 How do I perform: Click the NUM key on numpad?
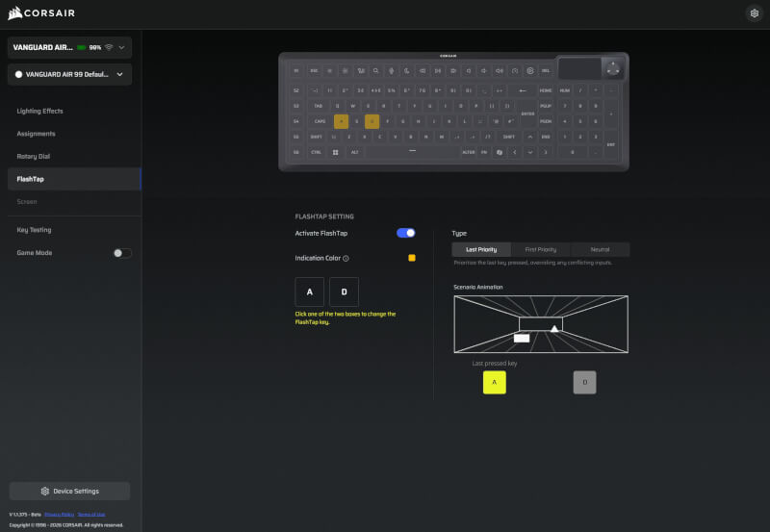pyautogui.click(x=565, y=90)
